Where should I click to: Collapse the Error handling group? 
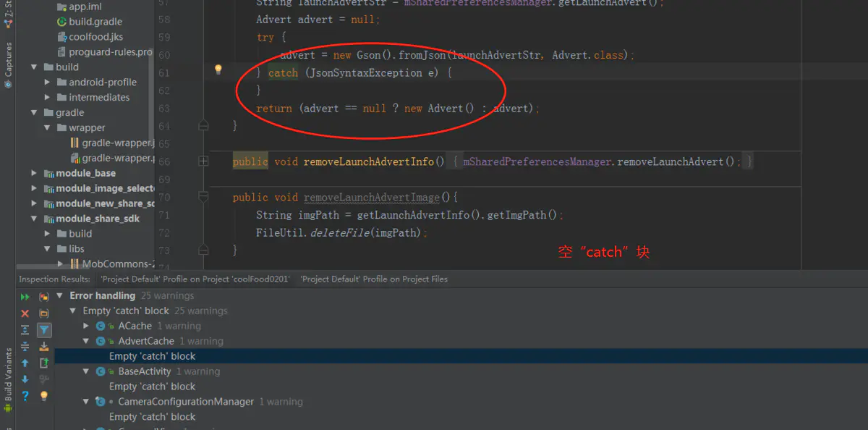[x=61, y=295]
